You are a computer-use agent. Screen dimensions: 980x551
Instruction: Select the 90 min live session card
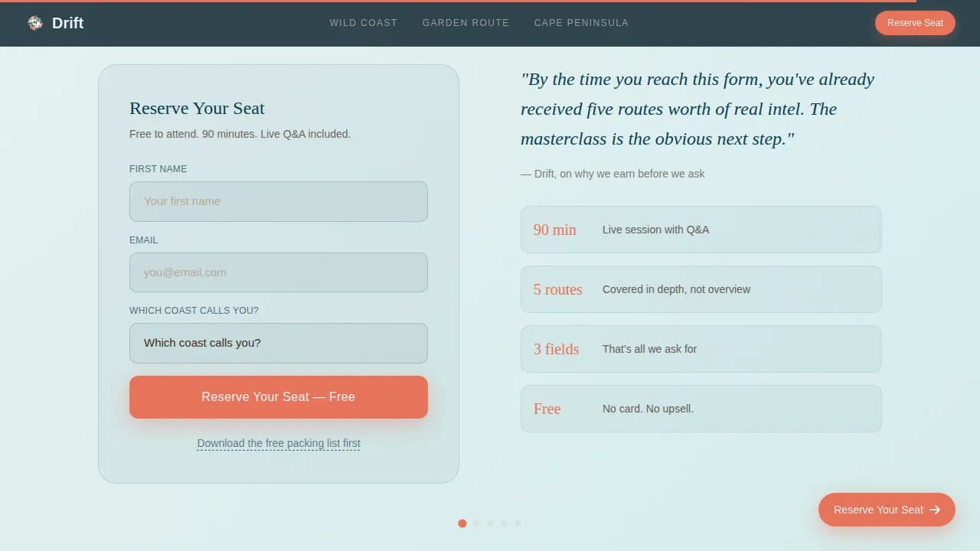point(701,230)
